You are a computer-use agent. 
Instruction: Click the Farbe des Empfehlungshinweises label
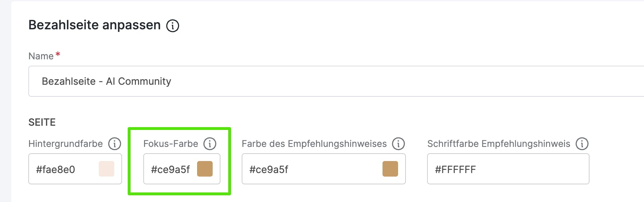click(314, 144)
